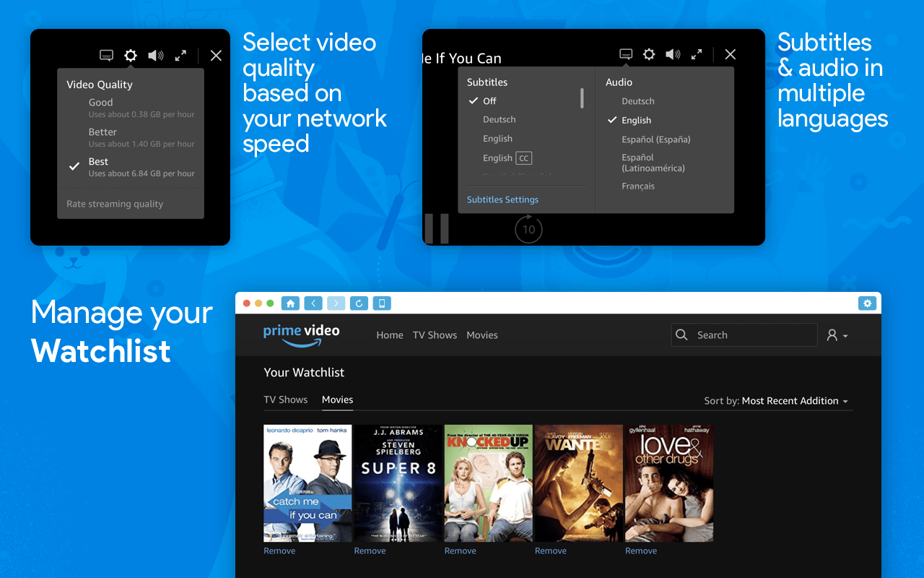This screenshot has width=924, height=578.
Task: Reload the page with the refresh icon
Action: pos(359,303)
